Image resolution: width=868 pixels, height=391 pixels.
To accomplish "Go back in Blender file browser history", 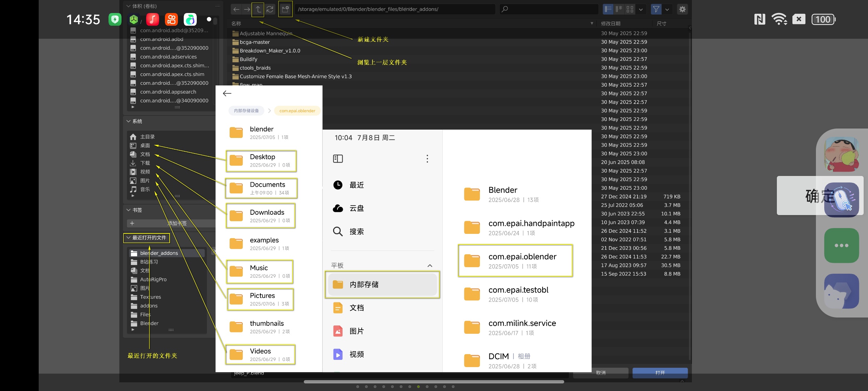I will click(x=236, y=9).
